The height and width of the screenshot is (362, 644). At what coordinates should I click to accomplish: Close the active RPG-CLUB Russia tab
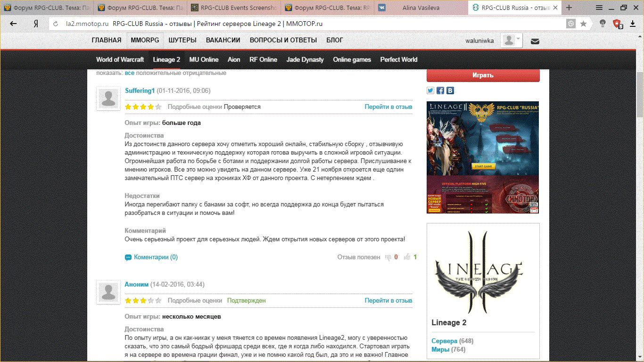pos(556,8)
